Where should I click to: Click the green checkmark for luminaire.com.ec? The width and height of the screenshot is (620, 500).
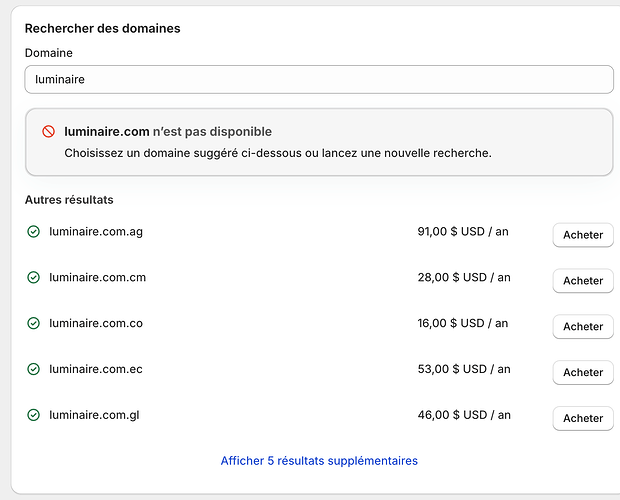click(33, 370)
